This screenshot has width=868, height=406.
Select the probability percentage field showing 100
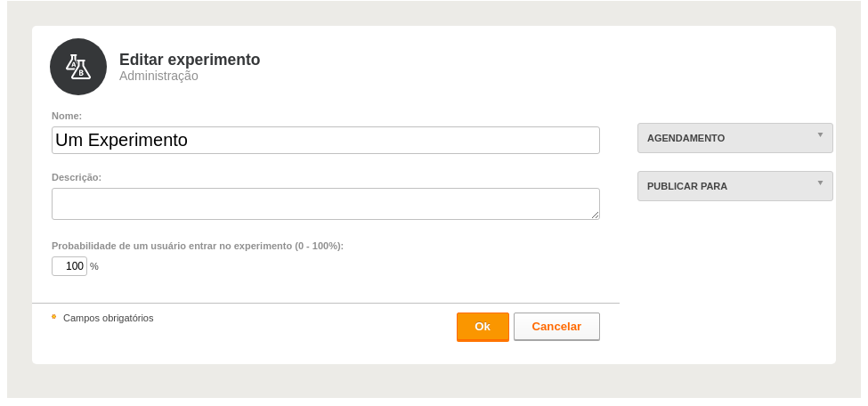point(69,266)
